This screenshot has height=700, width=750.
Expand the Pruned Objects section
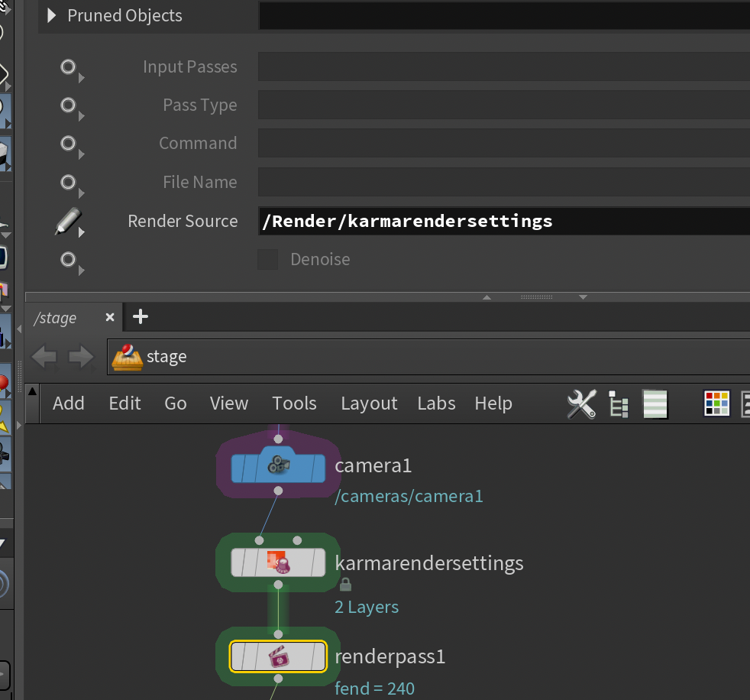51,16
